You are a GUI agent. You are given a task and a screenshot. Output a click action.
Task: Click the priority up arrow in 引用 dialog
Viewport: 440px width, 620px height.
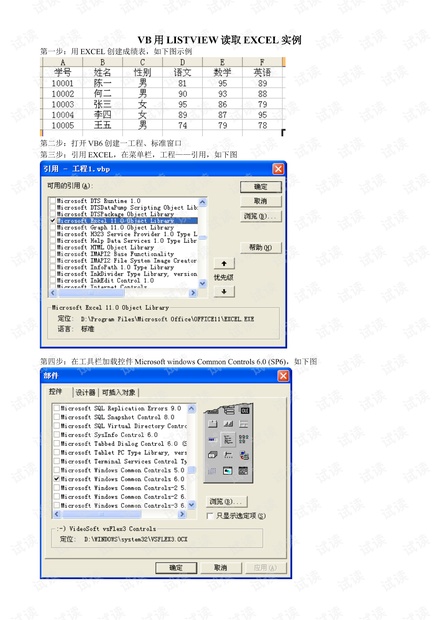(x=224, y=263)
